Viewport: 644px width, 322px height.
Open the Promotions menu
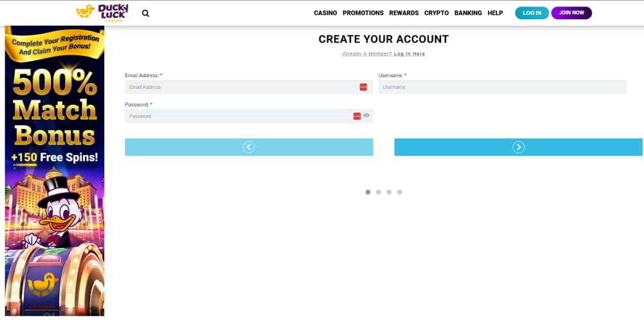(x=363, y=13)
